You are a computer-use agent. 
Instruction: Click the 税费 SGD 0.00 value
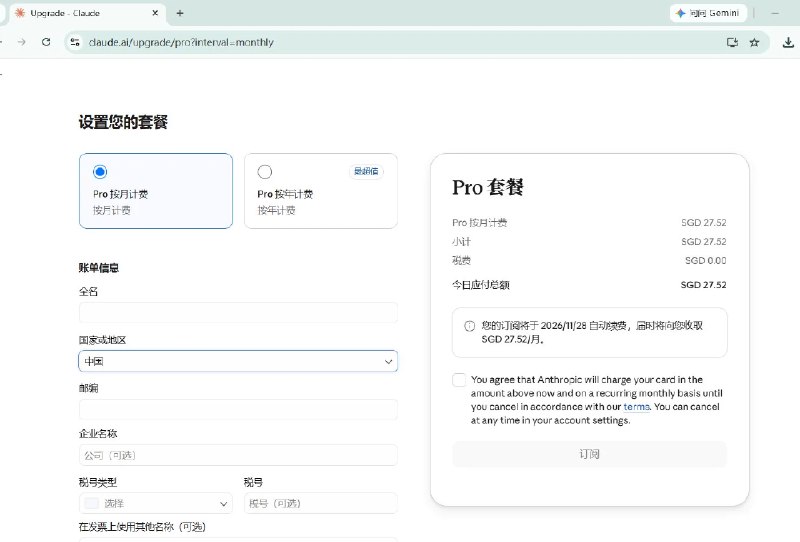[x=706, y=260]
